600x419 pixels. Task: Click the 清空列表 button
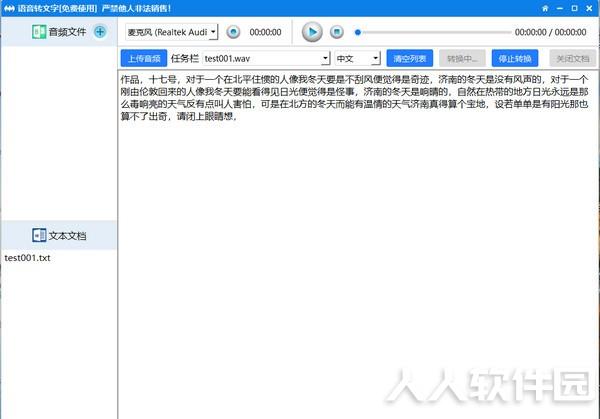410,59
